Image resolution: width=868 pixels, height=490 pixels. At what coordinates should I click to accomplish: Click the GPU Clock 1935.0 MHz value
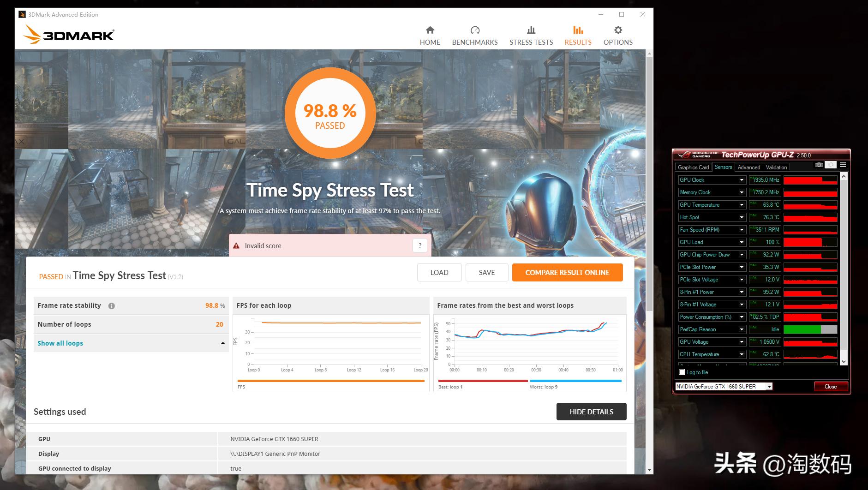pyautogui.click(x=765, y=180)
